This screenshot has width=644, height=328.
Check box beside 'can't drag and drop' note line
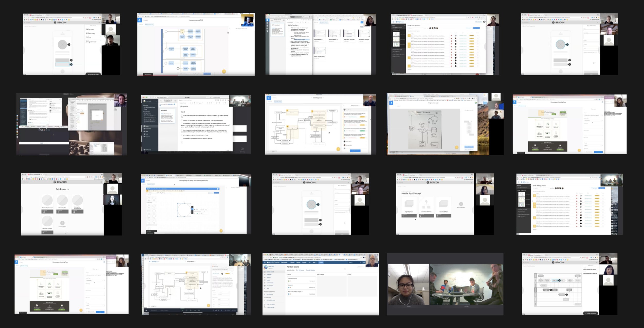coord(182,135)
